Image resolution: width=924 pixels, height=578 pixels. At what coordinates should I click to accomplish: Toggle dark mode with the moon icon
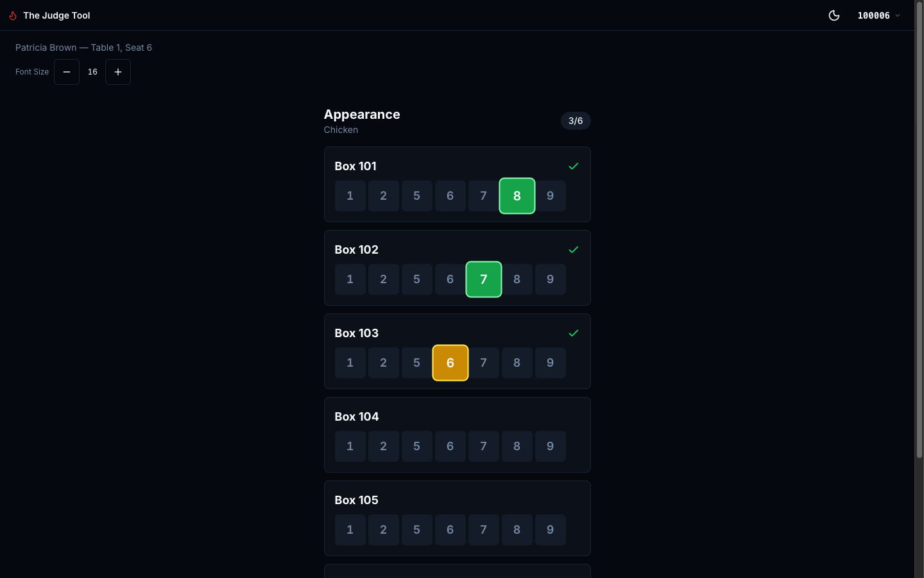coord(834,15)
